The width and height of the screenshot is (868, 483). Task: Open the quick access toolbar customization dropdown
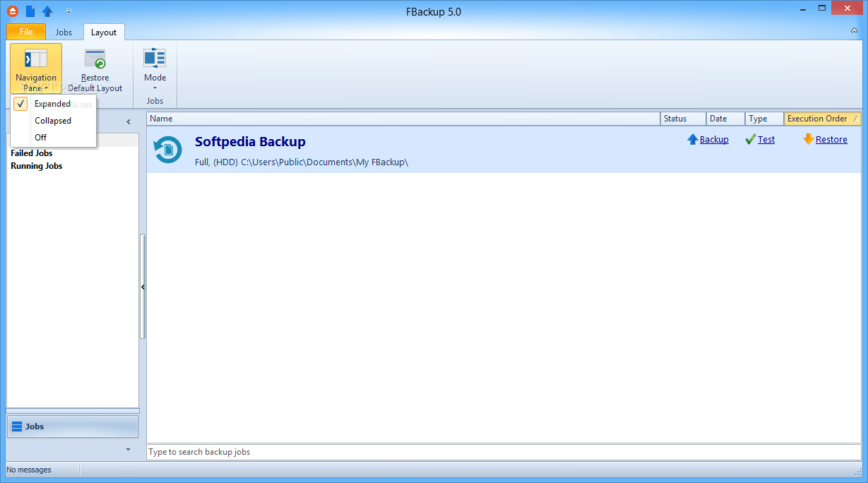coord(69,11)
